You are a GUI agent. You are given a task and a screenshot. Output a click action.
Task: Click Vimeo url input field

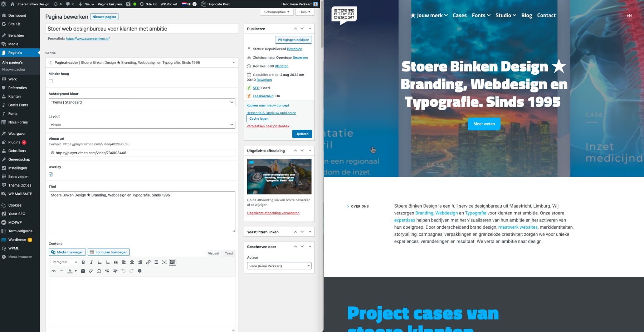[x=142, y=153]
